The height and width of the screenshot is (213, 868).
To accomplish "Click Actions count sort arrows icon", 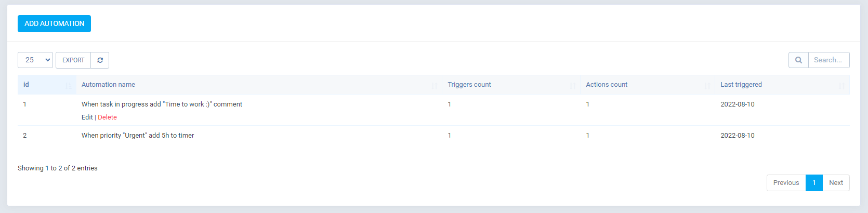I will (x=707, y=86).
